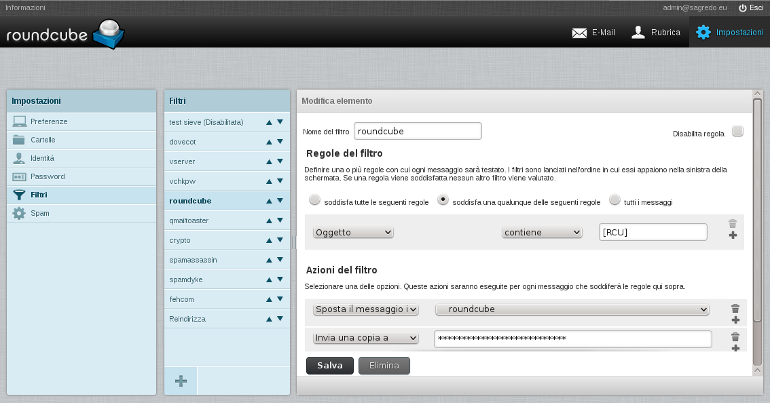Move roundcube filter up
This screenshot has height=403, width=770.
coord(269,201)
